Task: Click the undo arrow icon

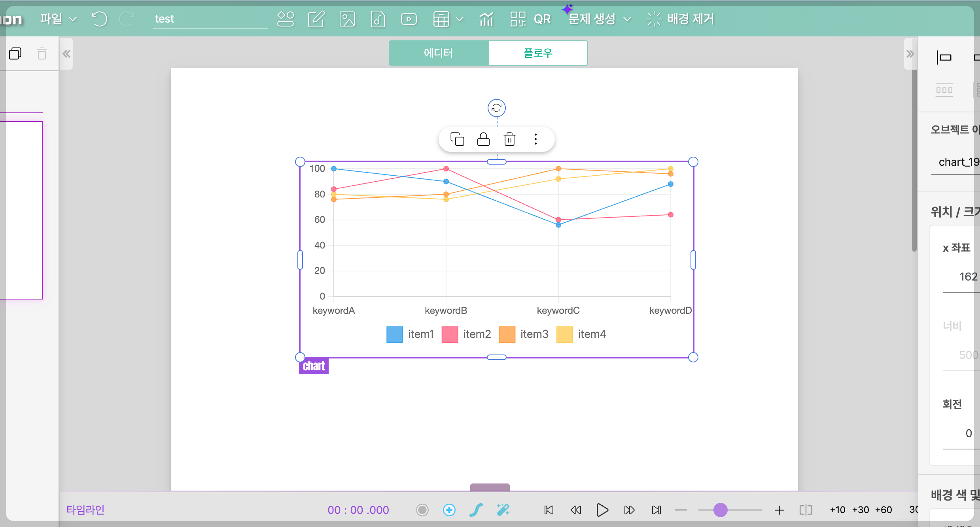Action: [x=99, y=19]
